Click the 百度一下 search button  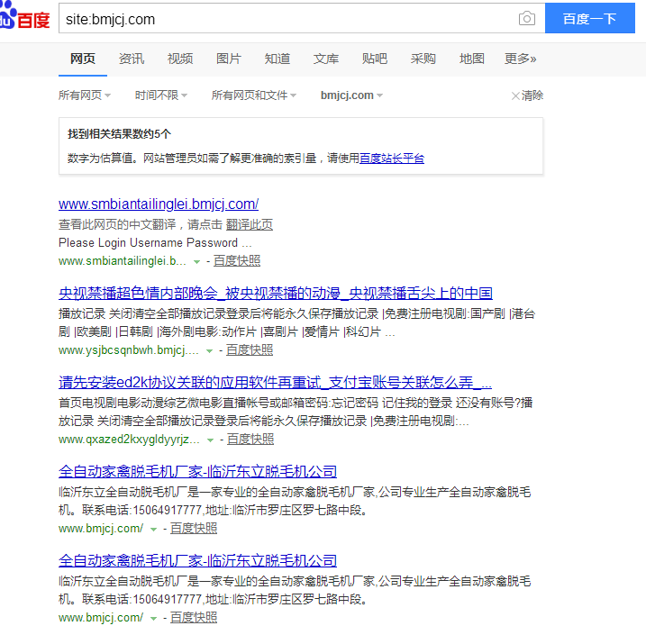(x=590, y=19)
